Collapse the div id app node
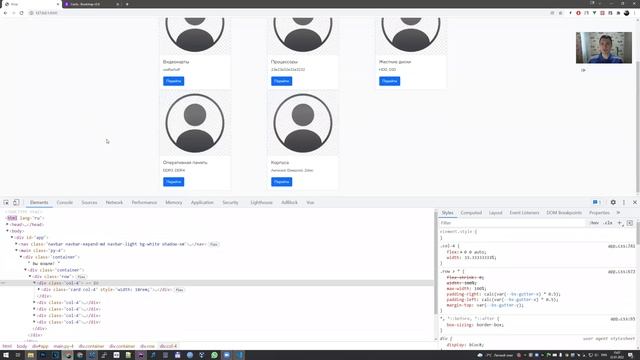Screen dimensions: 640x360 tap(12, 238)
